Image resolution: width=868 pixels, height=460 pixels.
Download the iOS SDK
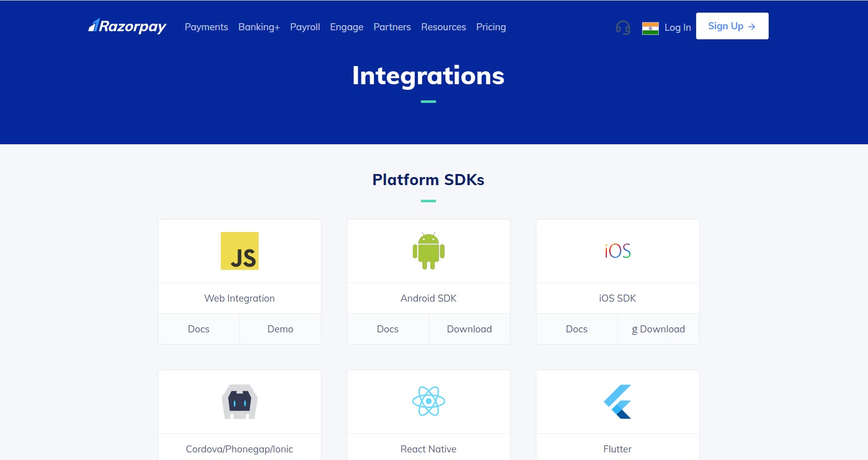tap(658, 329)
